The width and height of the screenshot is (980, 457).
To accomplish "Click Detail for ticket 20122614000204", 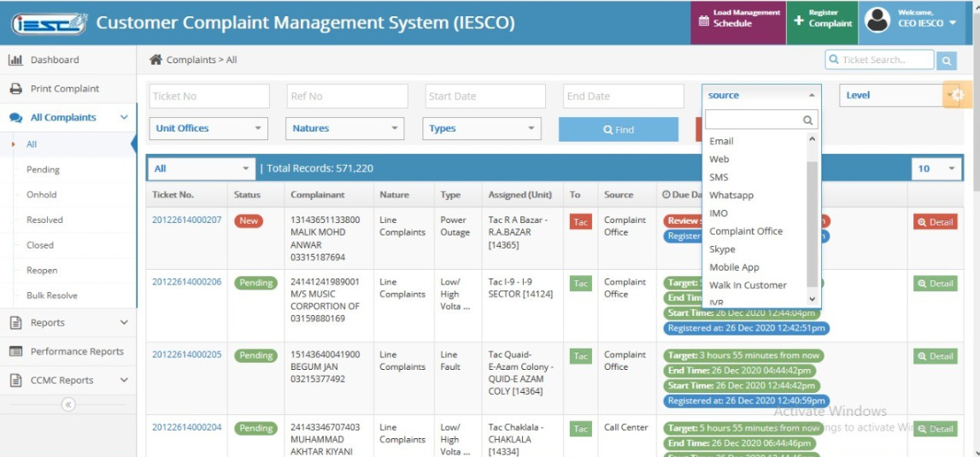I will pos(935,429).
